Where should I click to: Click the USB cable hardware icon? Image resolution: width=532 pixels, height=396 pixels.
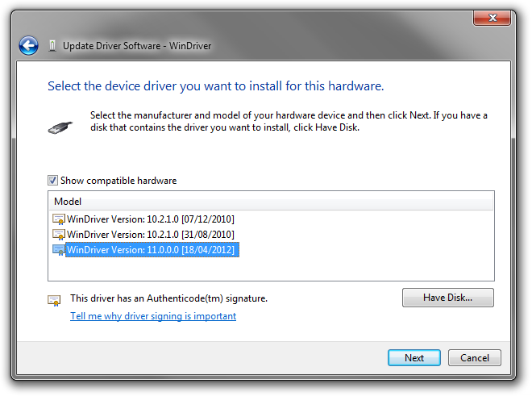tap(60, 127)
